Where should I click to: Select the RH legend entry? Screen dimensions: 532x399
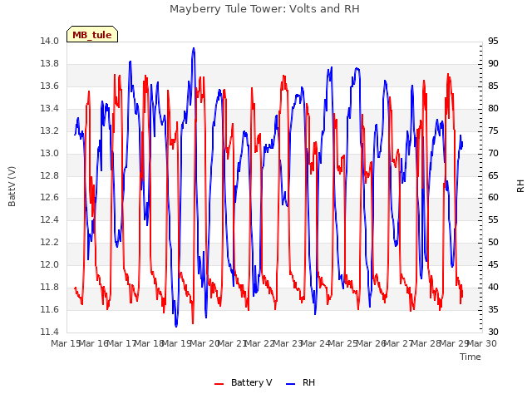click(x=301, y=382)
